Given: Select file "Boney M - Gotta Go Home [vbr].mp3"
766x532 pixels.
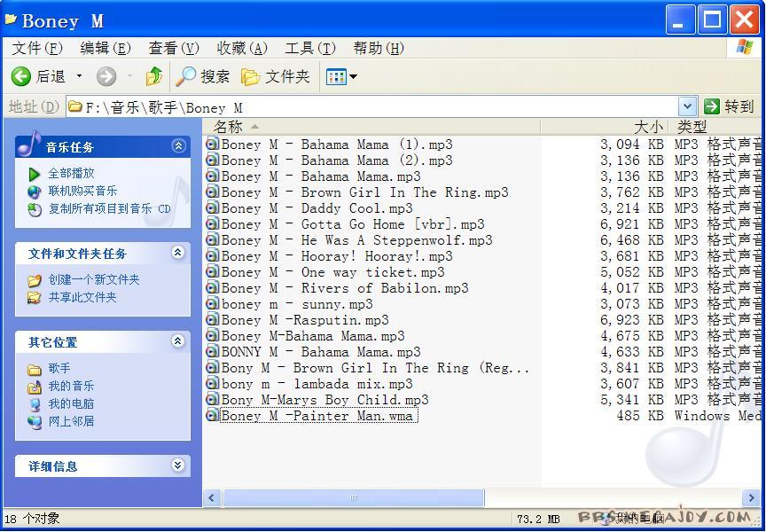Looking at the screenshot, I should (353, 224).
